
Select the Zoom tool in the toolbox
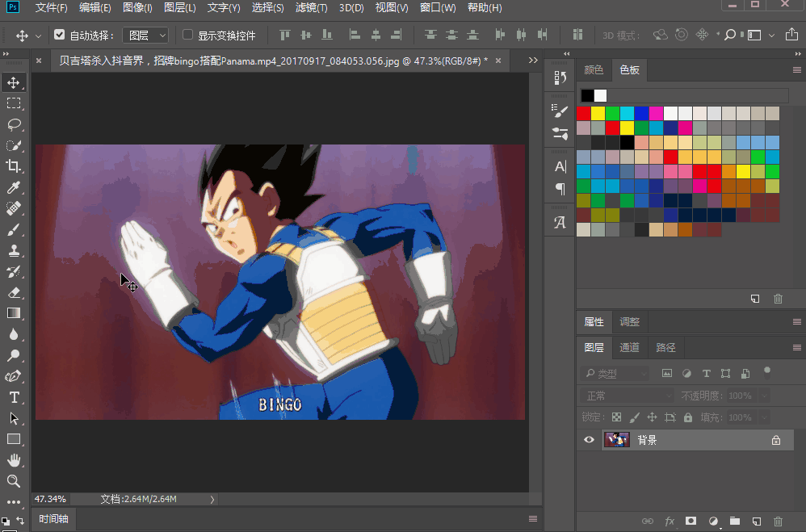pyautogui.click(x=14, y=481)
